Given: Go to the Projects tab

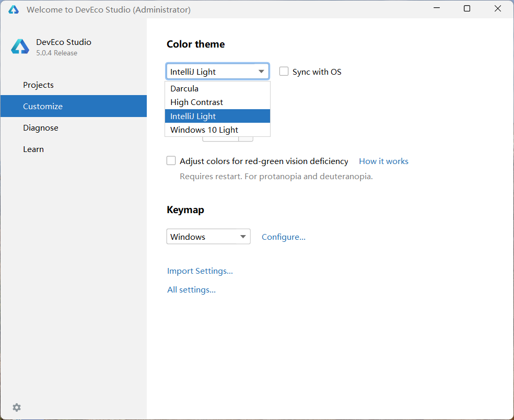Looking at the screenshot, I should [74, 85].
